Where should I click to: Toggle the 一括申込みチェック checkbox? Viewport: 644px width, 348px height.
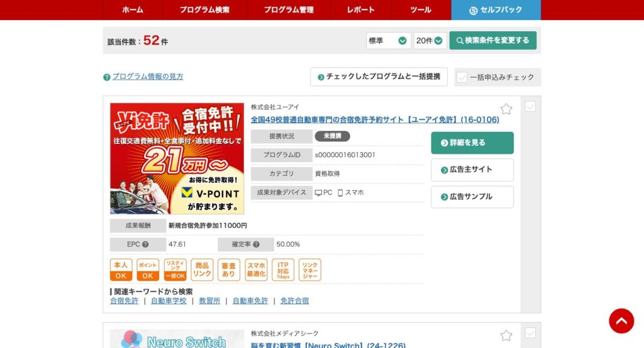(x=462, y=77)
